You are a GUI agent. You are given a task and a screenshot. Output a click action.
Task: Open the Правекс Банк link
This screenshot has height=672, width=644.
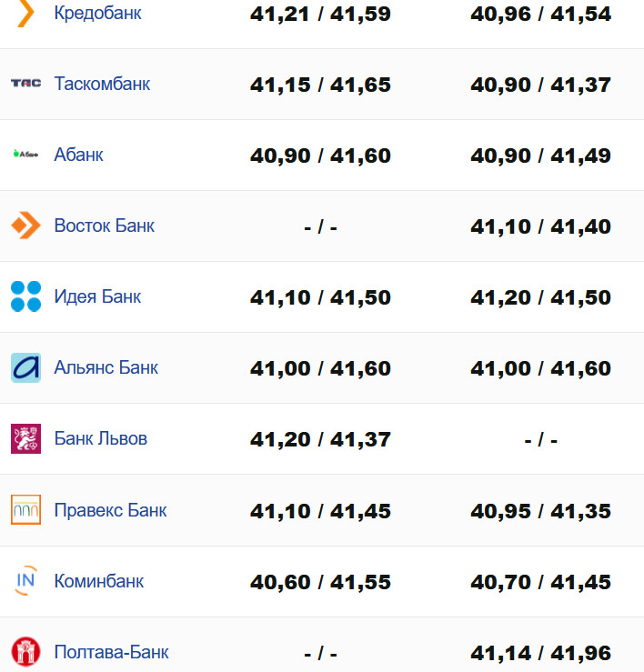[110, 510]
